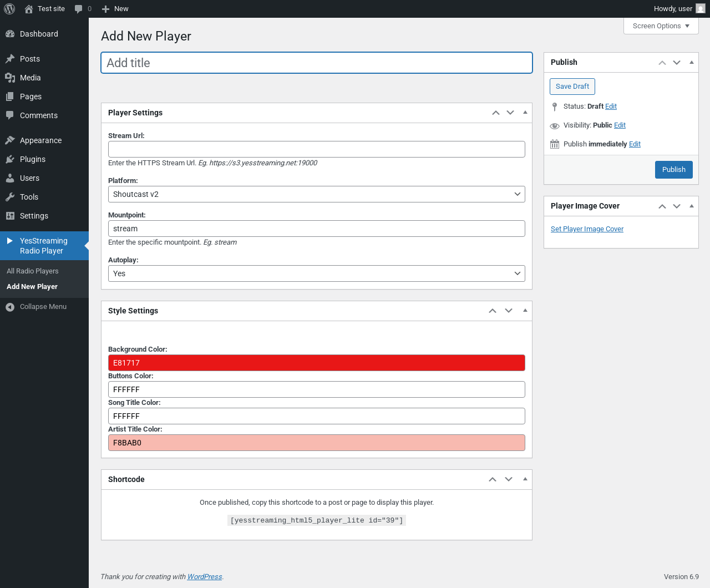
Task: Expand Screen Options
Action: pyautogui.click(x=661, y=26)
